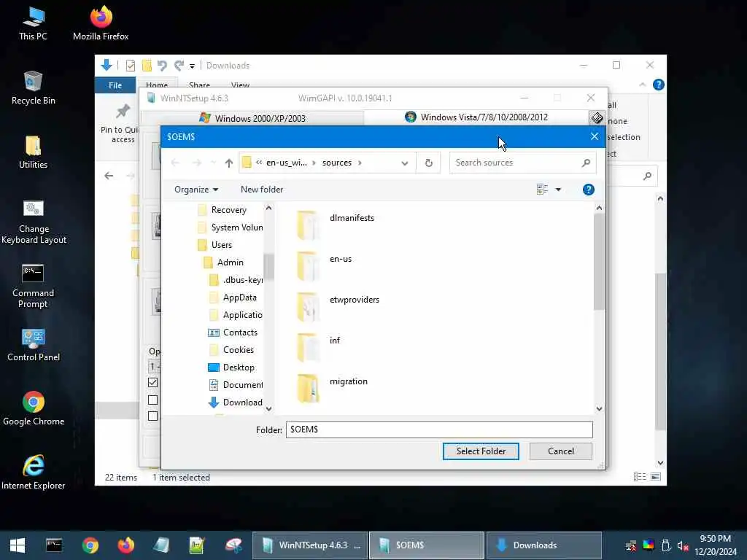Click the muted volume tray icon
Image resolution: width=747 pixels, height=560 pixels.
[x=683, y=545]
